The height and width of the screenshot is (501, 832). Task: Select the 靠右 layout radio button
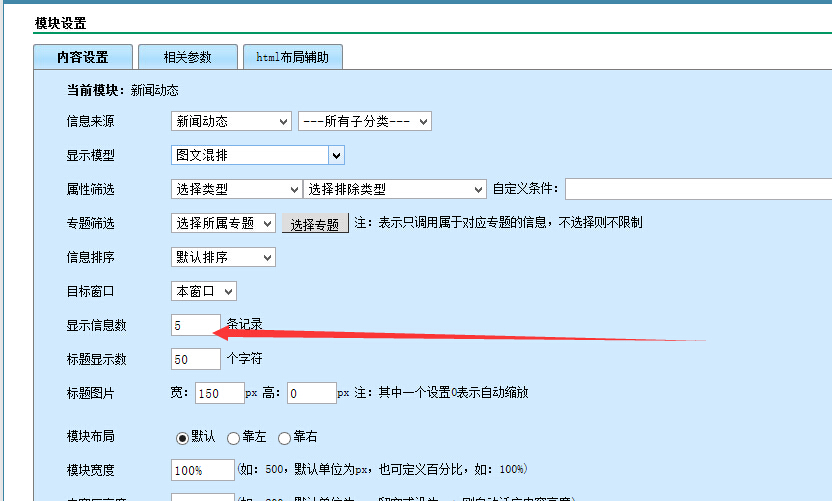click(284, 437)
